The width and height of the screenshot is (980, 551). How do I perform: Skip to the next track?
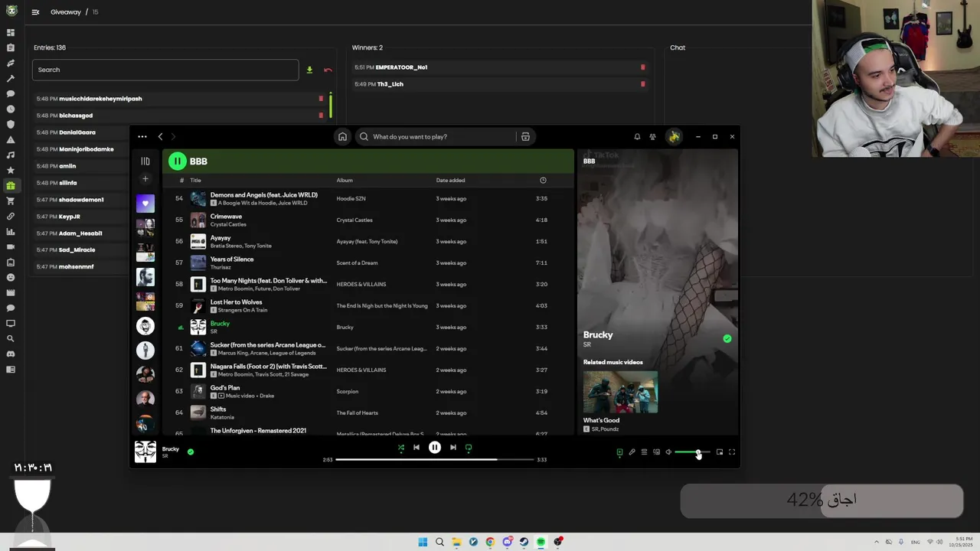pyautogui.click(x=453, y=448)
